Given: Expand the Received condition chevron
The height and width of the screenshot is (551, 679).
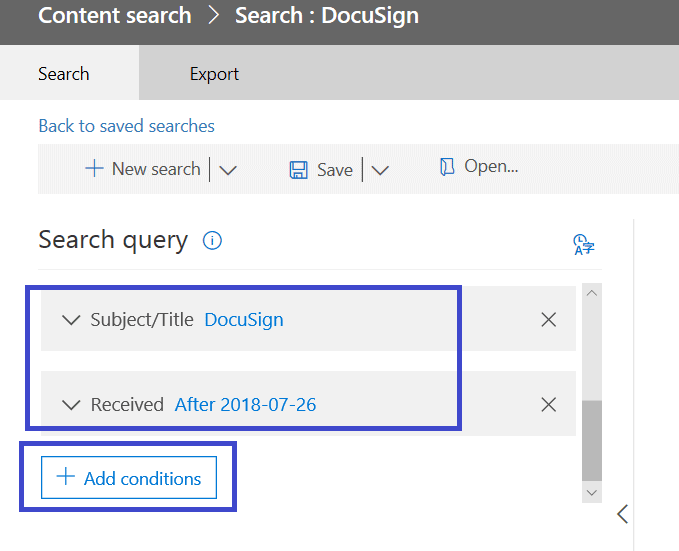Looking at the screenshot, I should 71,405.
